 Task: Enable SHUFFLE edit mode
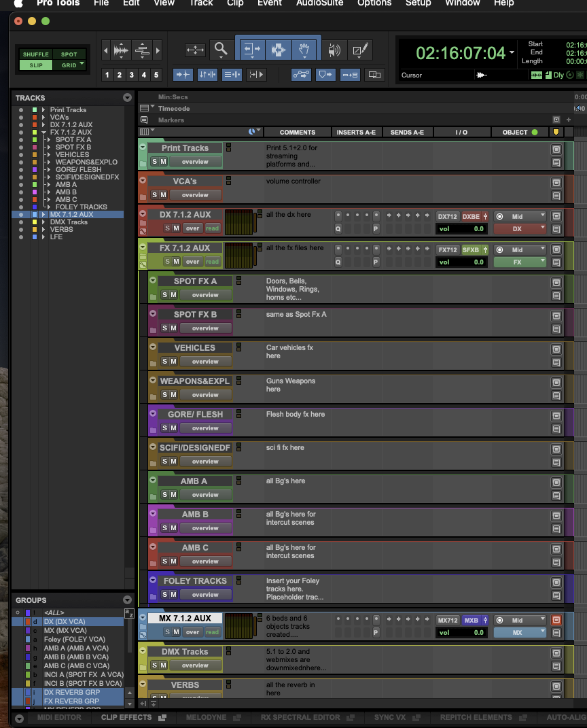[x=36, y=54]
